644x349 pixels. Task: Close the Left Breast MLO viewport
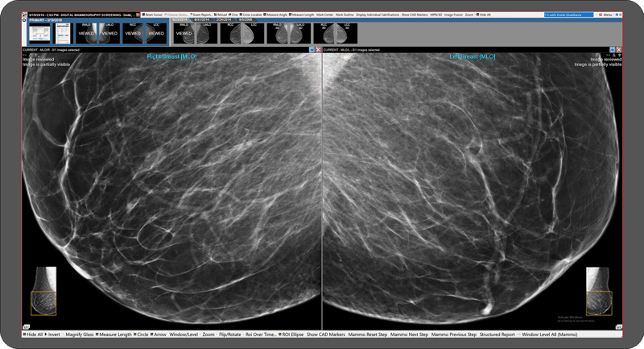(619, 50)
